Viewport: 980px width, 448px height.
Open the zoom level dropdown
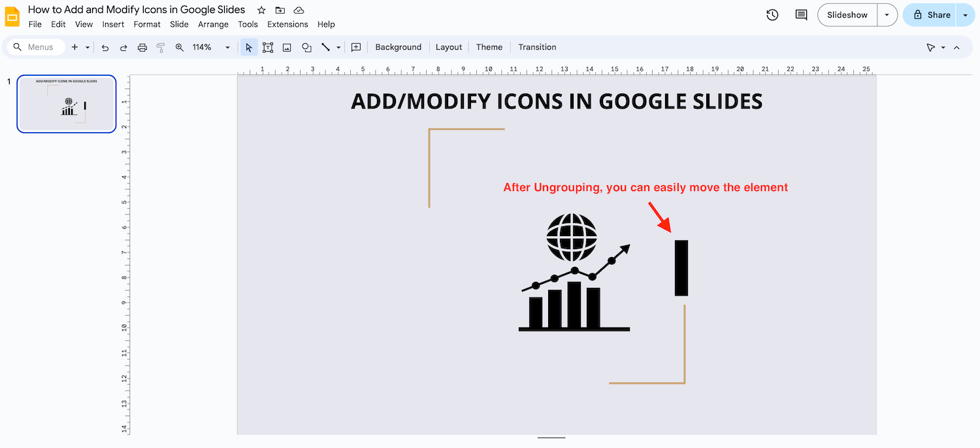click(x=227, y=48)
